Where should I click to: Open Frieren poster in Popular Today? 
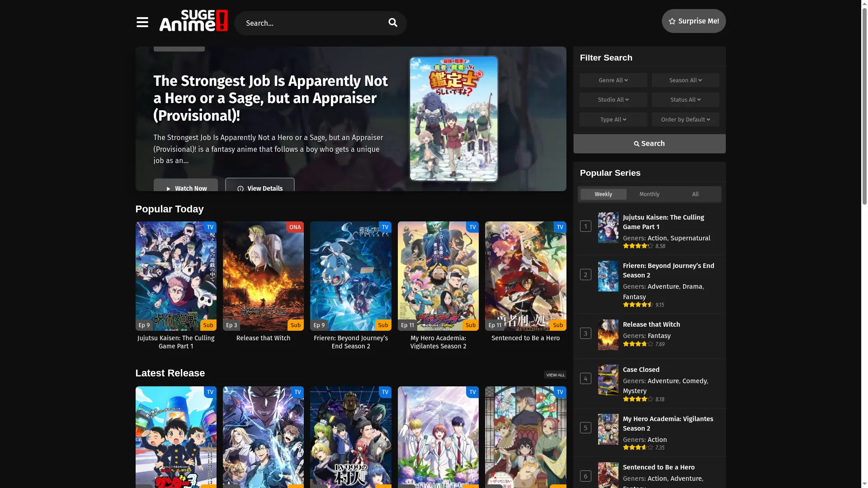point(350,276)
